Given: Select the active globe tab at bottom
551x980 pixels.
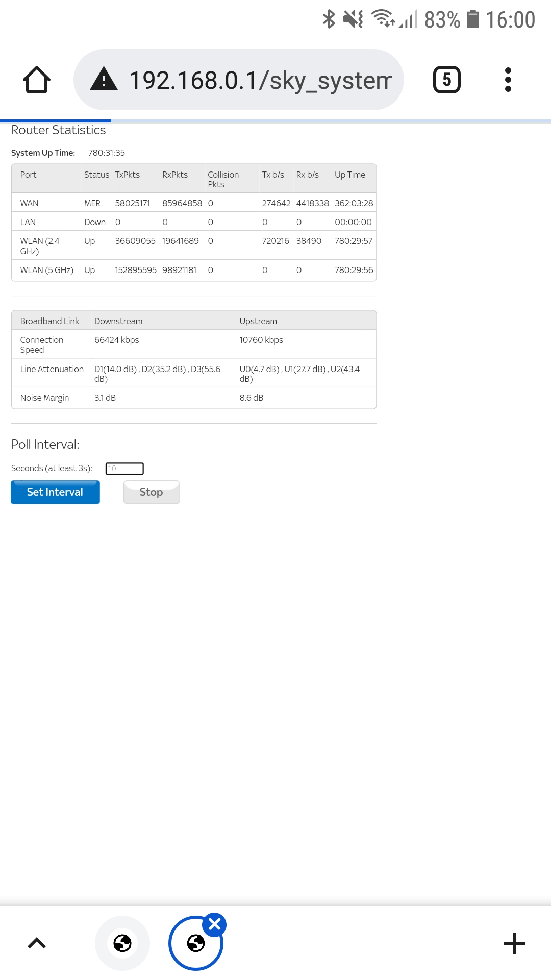Looking at the screenshot, I should [x=195, y=944].
